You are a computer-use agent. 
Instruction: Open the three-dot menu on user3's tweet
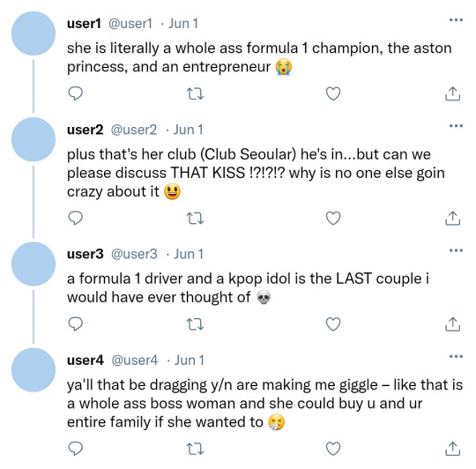456,250
